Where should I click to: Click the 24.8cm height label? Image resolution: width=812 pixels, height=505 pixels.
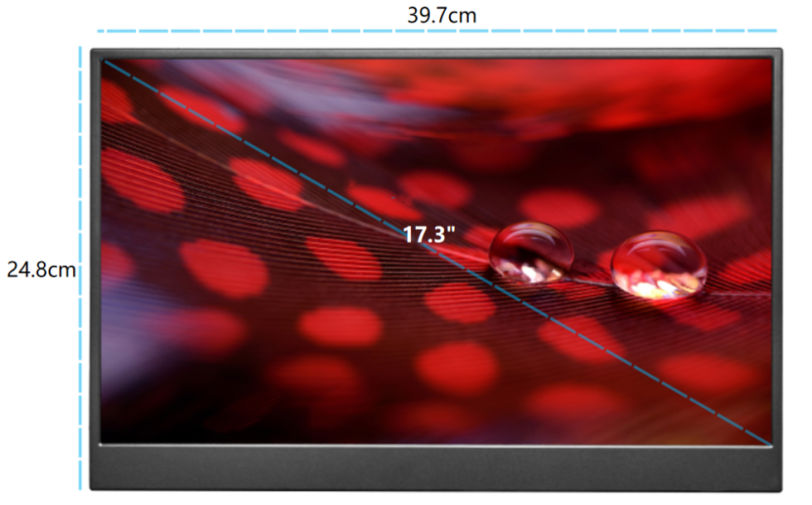[x=40, y=269]
